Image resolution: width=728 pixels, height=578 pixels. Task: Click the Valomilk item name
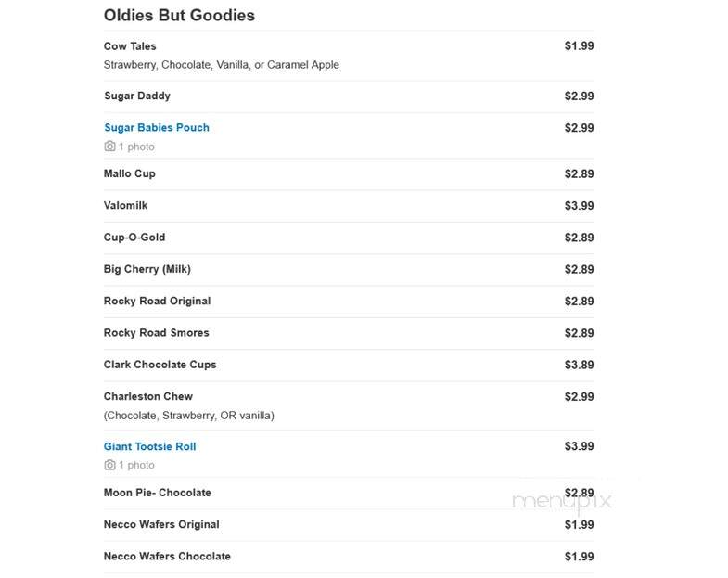coord(125,205)
